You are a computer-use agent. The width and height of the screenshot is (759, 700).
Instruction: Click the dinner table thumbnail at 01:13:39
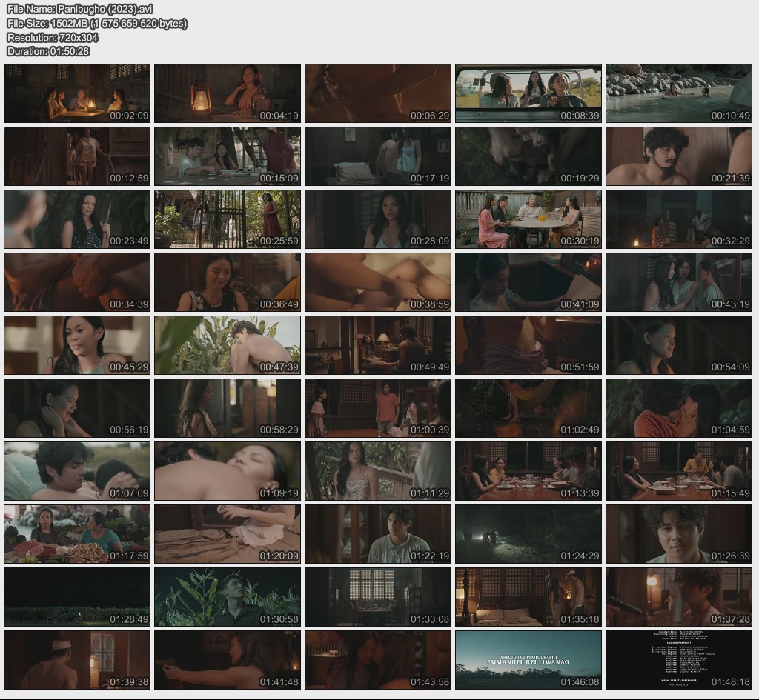528,471
